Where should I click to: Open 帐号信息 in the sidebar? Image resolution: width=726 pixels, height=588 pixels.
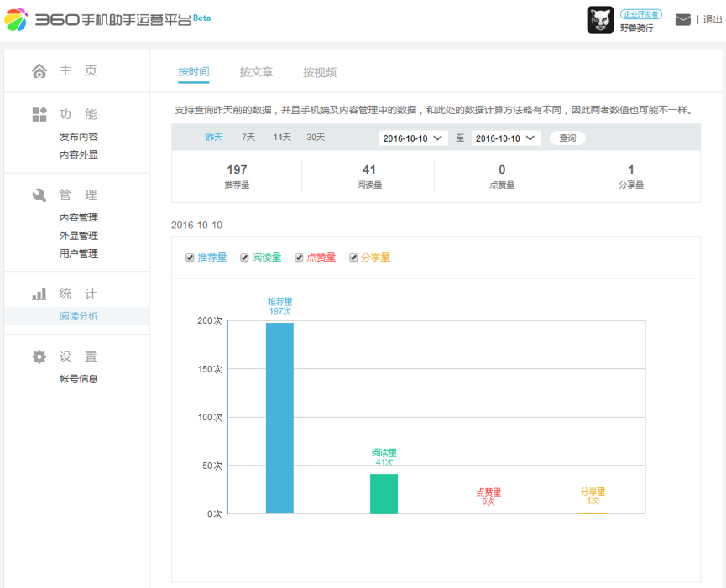click(79, 379)
